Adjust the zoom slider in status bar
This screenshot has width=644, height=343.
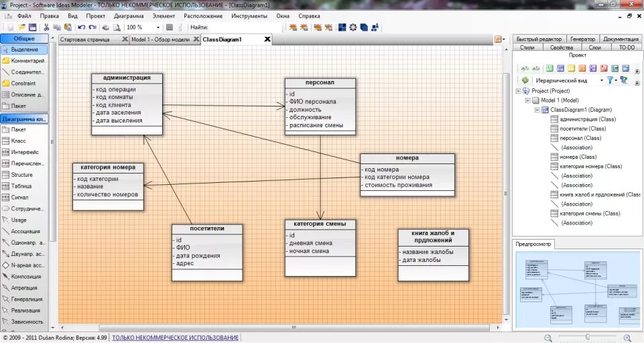coord(587,337)
